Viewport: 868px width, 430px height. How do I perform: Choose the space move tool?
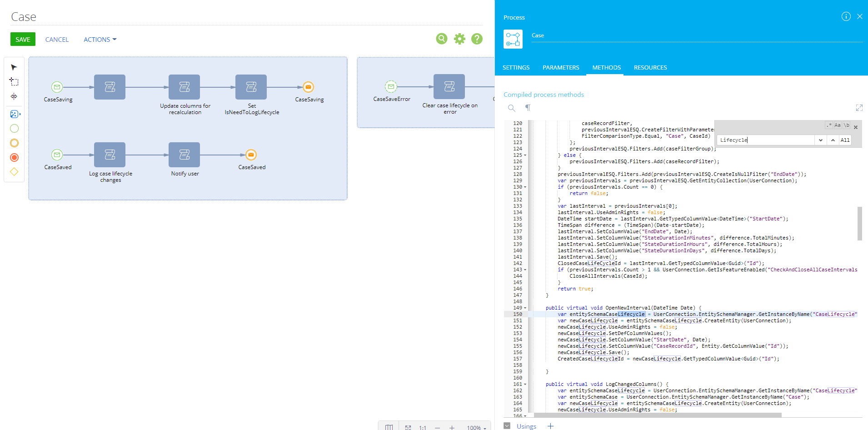click(x=14, y=96)
